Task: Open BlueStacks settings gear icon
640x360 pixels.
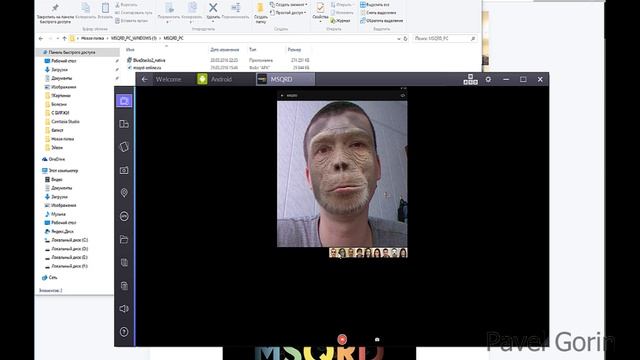Action: pyautogui.click(x=488, y=79)
